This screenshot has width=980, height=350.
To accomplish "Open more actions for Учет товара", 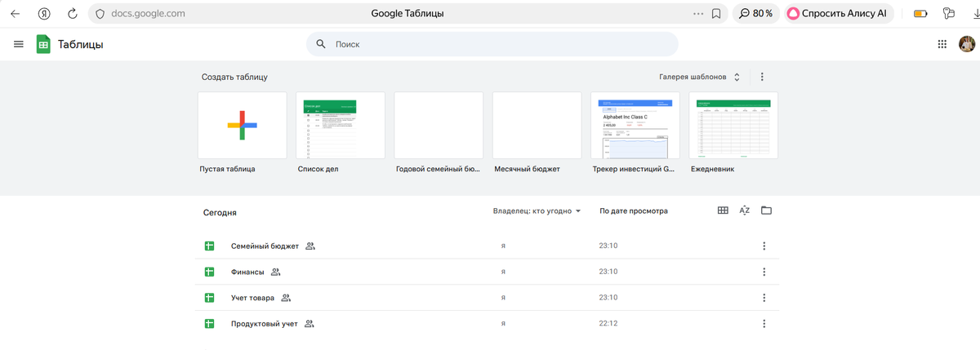I will pyautogui.click(x=764, y=298).
